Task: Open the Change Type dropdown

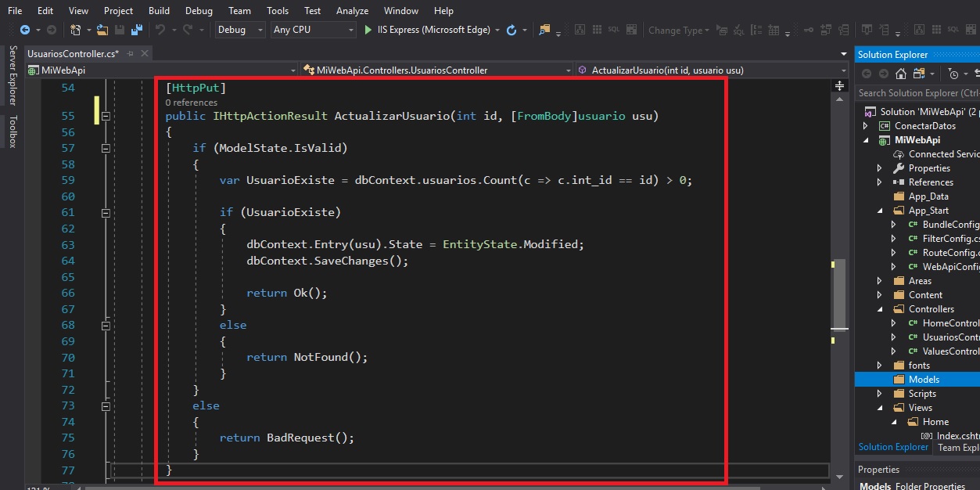Action: (x=677, y=30)
